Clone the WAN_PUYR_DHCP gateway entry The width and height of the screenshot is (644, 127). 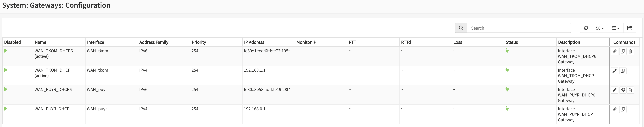point(623,110)
